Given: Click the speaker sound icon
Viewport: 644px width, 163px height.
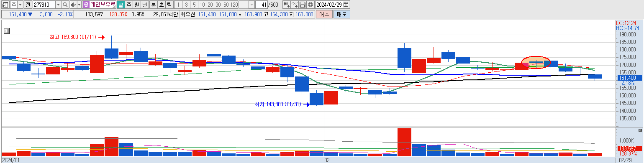Looking at the screenshot, I should tap(74, 5).
